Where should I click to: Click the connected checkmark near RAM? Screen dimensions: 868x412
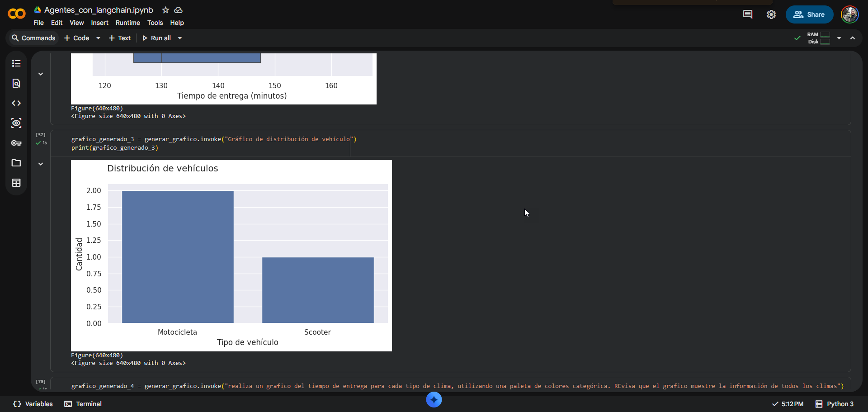click(797, 38)
